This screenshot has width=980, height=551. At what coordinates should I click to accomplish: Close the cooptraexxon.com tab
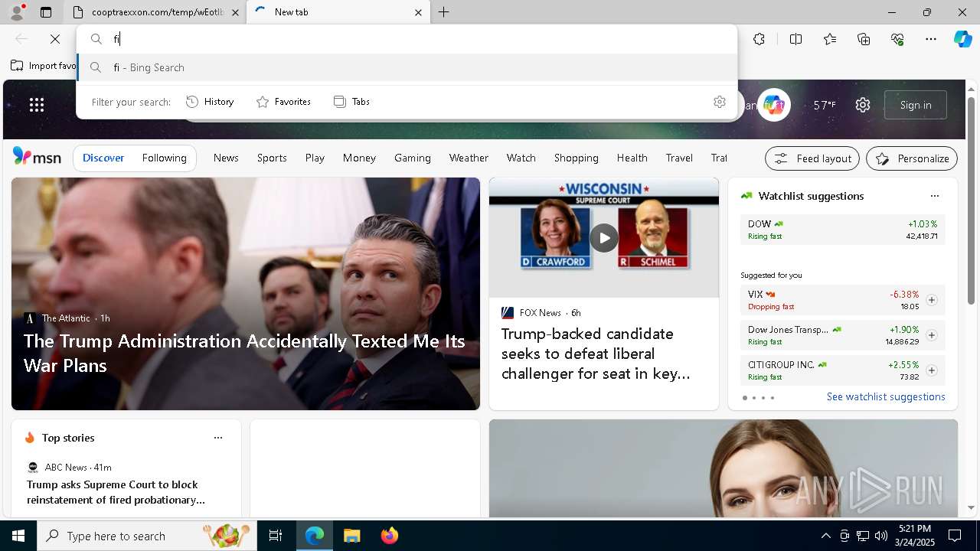point(235,12)
